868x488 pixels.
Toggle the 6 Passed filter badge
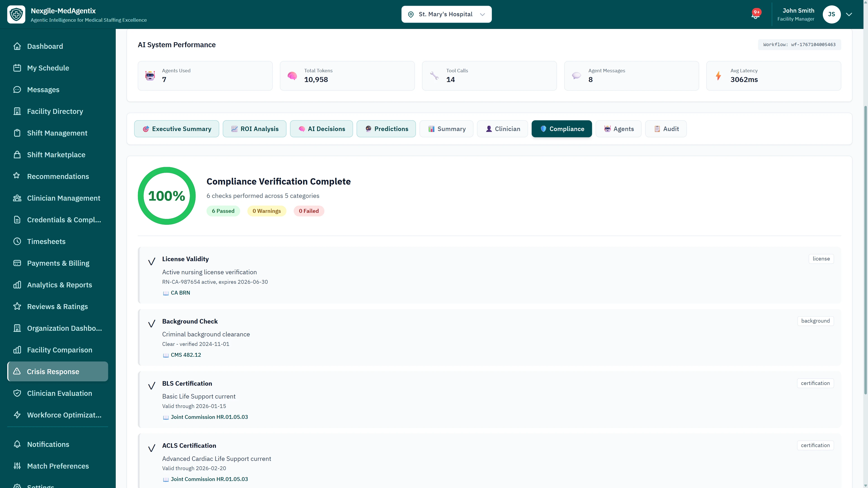[223, 211]
